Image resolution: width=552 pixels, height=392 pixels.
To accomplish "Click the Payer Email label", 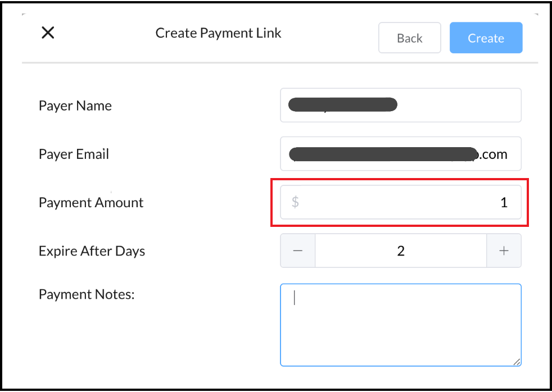I will [x=74, y=154].
